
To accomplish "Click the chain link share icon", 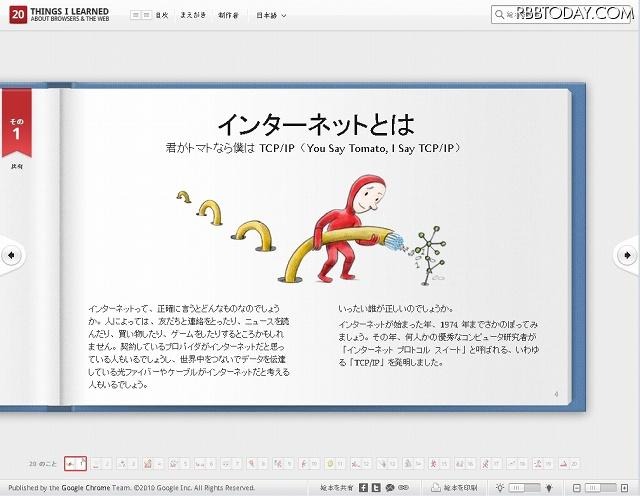I will pyautogui.click(x=403, y=487).
